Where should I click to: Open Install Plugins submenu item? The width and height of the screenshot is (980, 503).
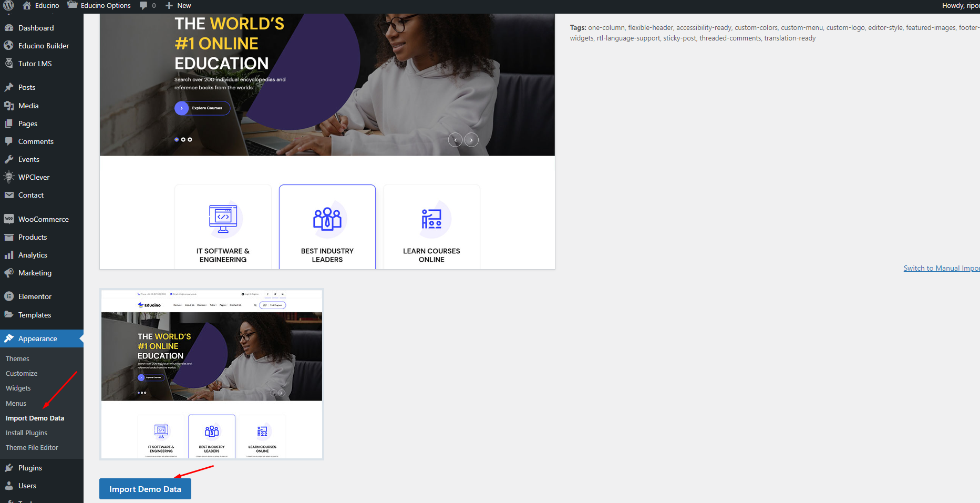click(x=26, y=433)
